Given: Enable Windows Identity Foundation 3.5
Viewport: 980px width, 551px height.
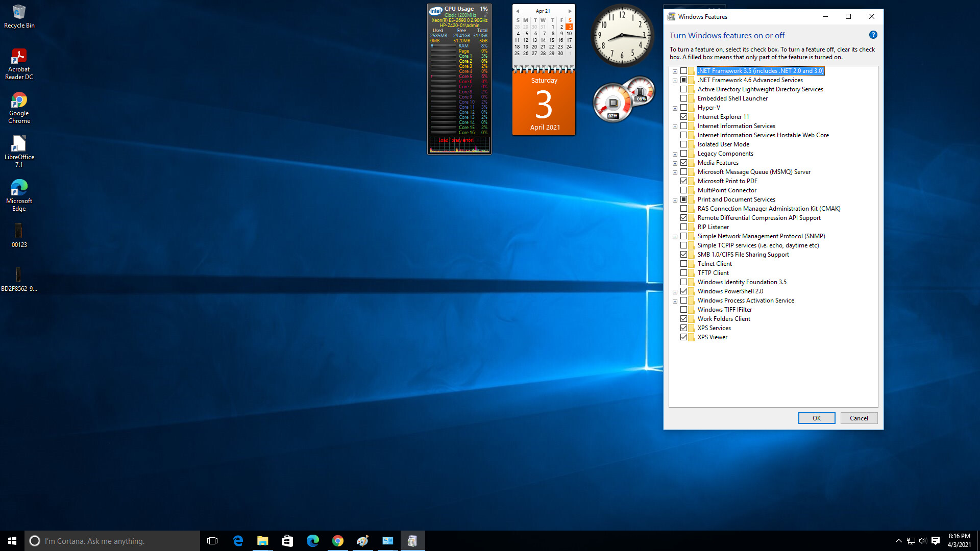Looking at the screenshot, I should pyautogui.click(x=683, y=282).
